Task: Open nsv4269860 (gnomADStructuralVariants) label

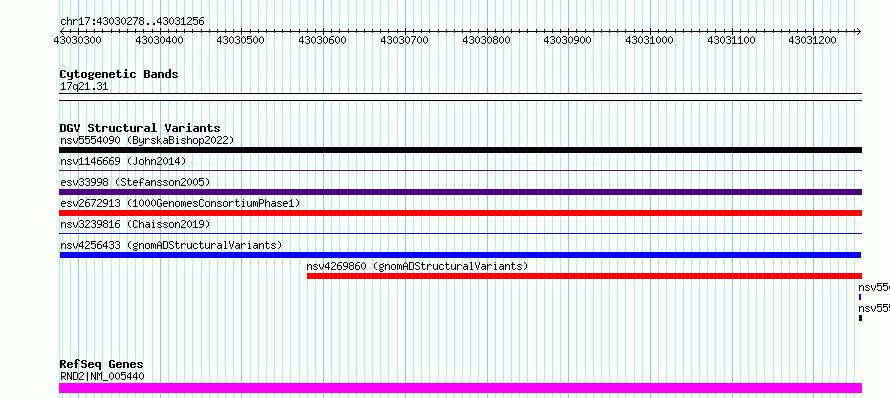Action: click(417, 266)
